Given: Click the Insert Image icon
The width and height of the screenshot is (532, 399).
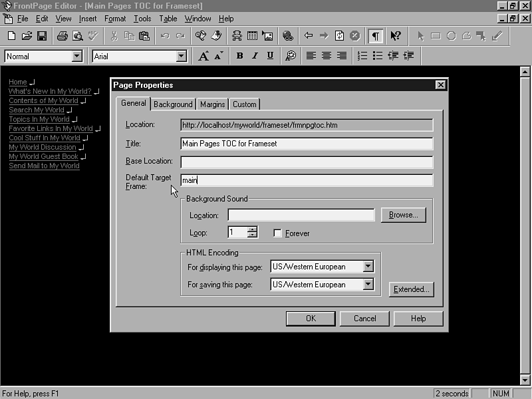Looking at the screenshot, I should (x=267, y=36).
